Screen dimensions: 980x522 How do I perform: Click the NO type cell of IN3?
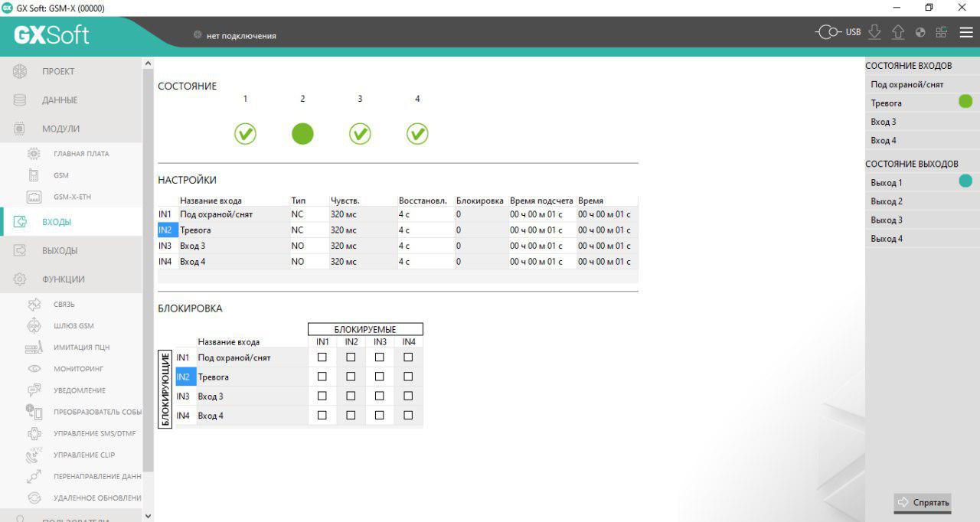[309, 246]
